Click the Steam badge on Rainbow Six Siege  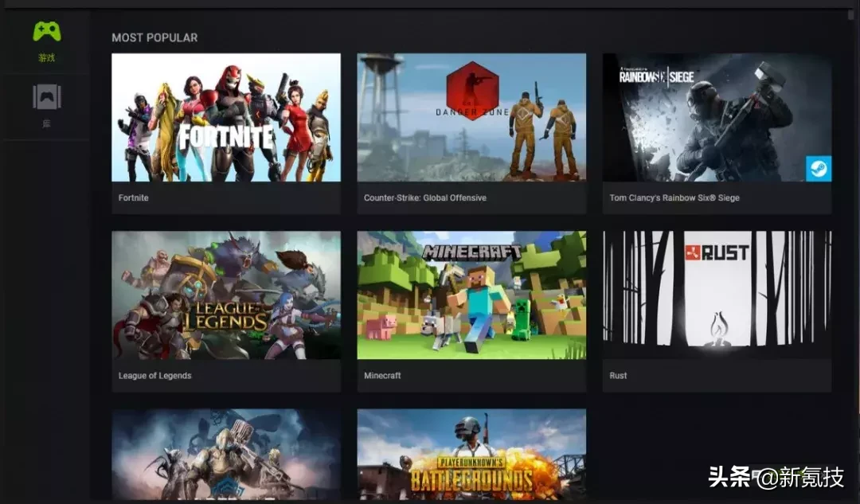pos(819,168)
